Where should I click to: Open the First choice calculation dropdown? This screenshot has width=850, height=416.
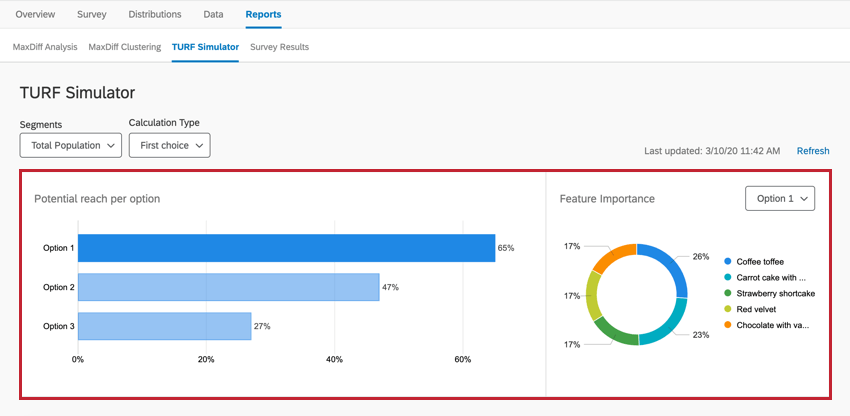[x=169, y=145]
